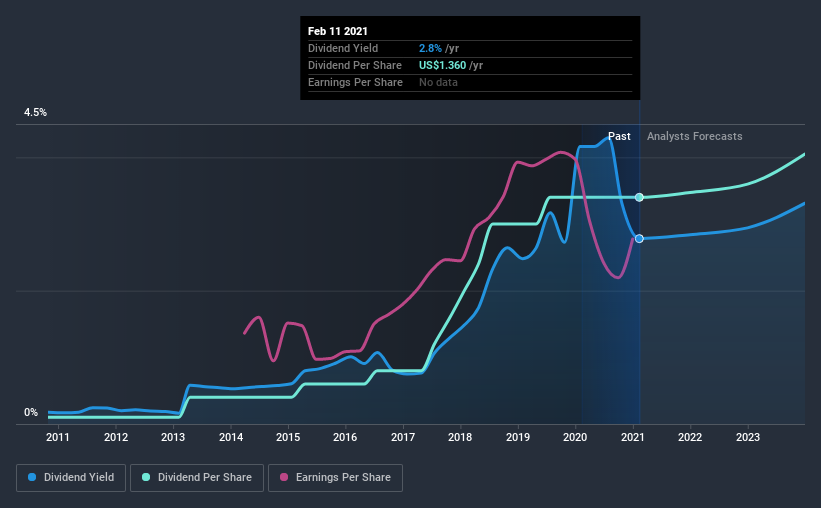
Task: Click the pink Earnings Per Share legend dot
Action: coord(284,477)
